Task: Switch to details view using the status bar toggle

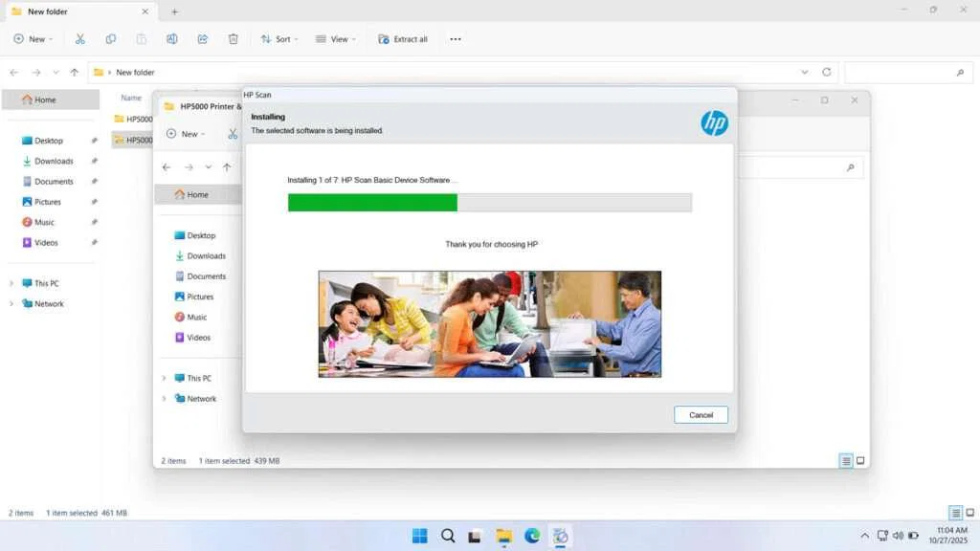Action: (953, 512)
